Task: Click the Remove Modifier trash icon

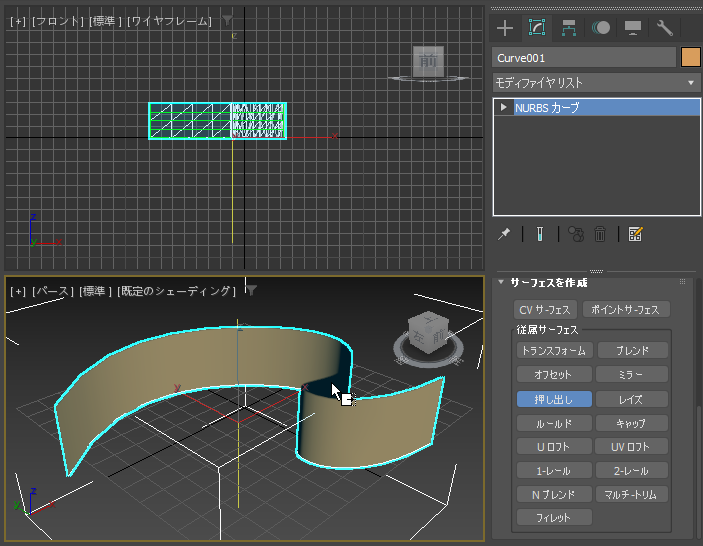Action: tap(600, 234)
